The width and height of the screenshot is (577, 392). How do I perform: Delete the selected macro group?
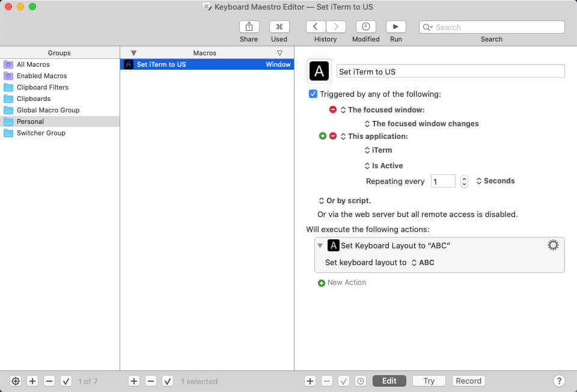49,381
